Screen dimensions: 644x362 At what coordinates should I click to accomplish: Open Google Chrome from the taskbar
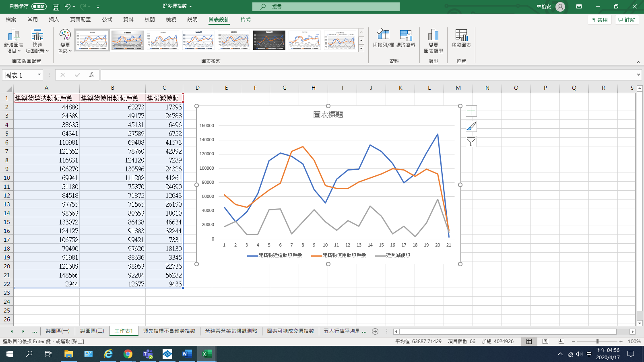(x=128, y=354)
